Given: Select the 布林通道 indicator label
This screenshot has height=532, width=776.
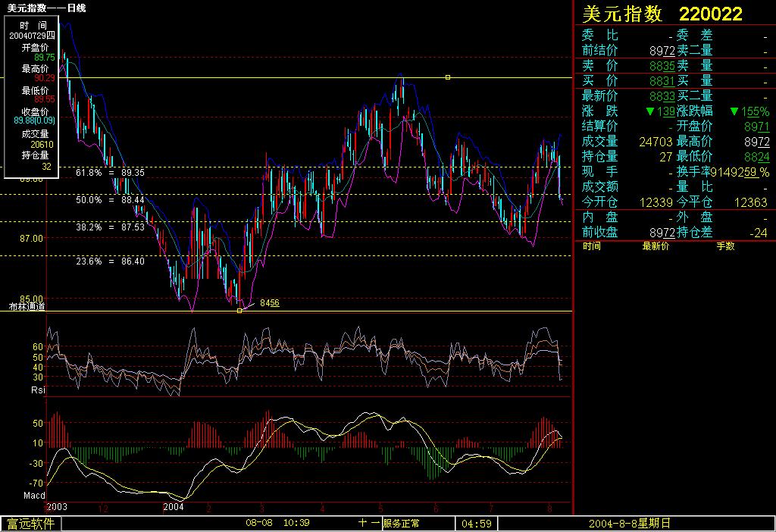Looking at the screenshot, I should [x=27, y=307].
